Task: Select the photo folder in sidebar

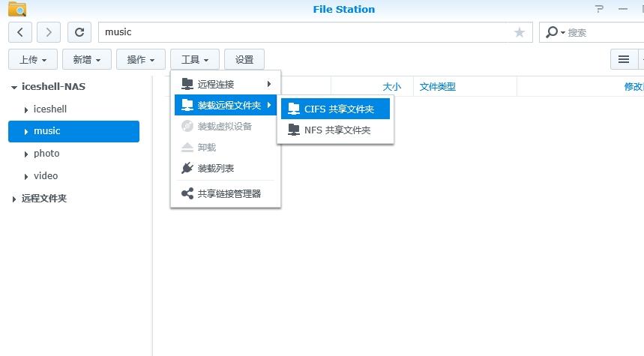Action: 46,153
